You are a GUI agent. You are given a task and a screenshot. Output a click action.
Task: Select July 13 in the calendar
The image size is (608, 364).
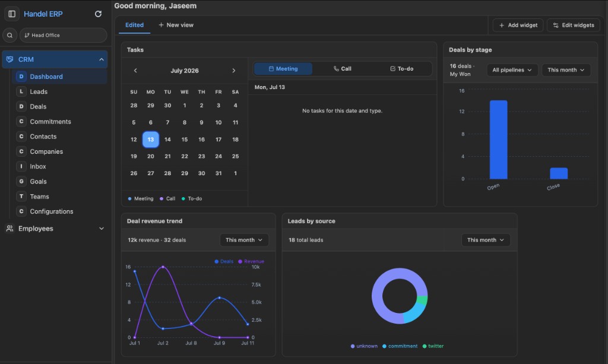click(150, 140)
